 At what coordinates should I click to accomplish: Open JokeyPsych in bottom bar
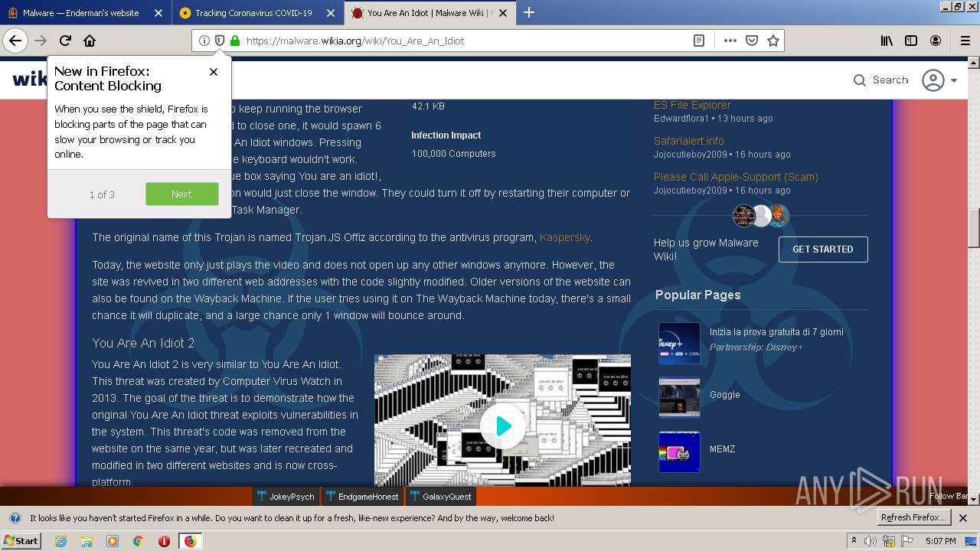pos(286,497)
